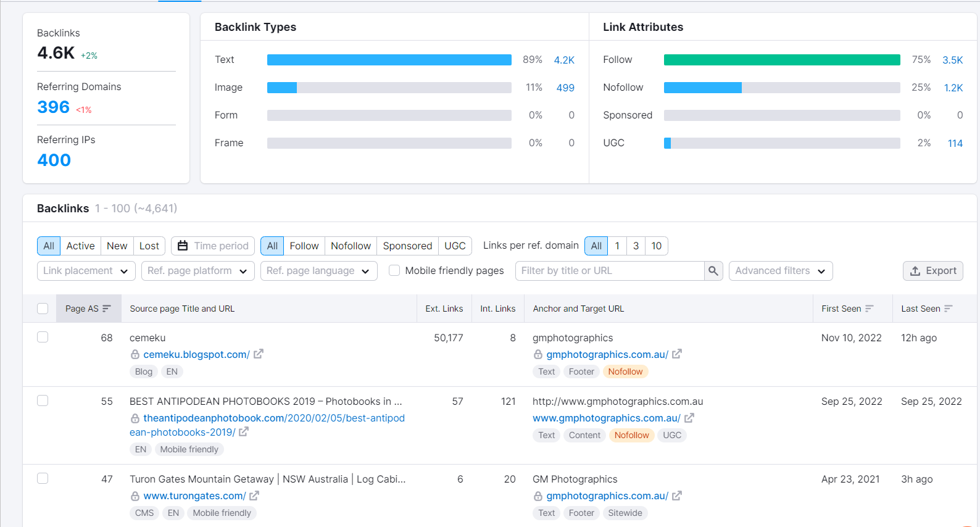Click the Ext. Links column header

coord(444,309)
